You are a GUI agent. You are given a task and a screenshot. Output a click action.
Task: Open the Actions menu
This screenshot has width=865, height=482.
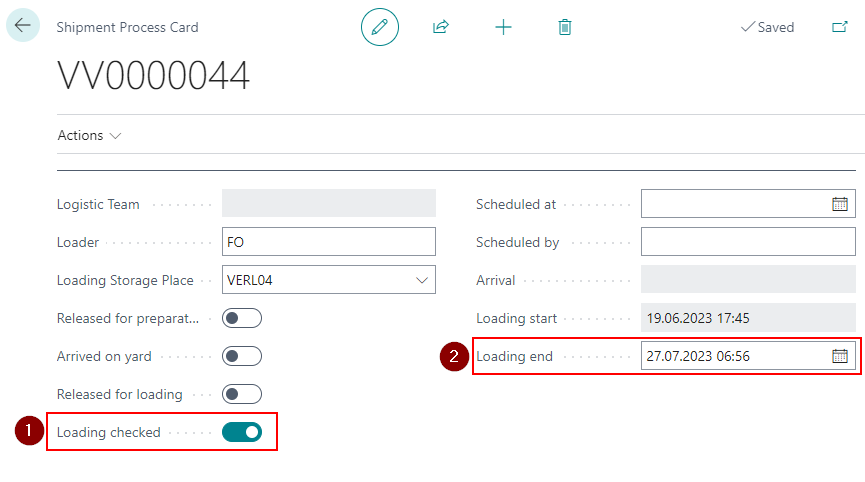click(x=89, y=135)
